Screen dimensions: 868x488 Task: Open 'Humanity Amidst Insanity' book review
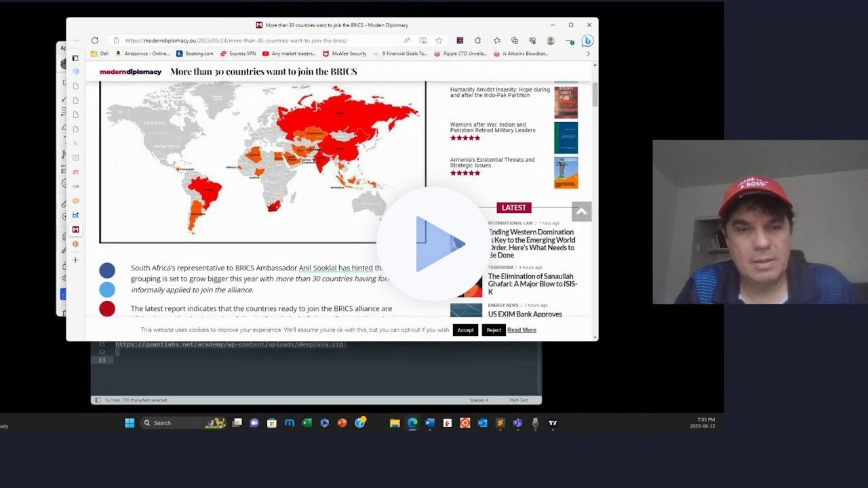[500, 92]
